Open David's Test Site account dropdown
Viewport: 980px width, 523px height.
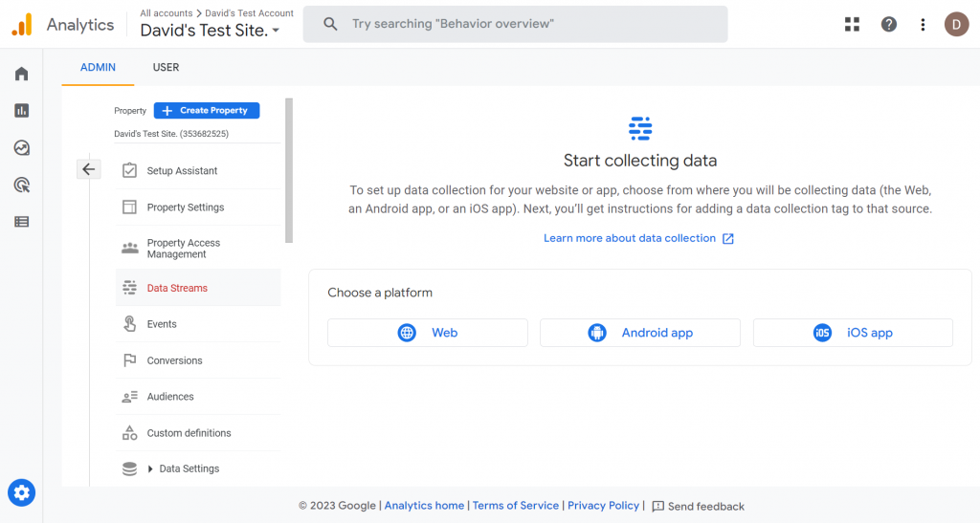211,31
